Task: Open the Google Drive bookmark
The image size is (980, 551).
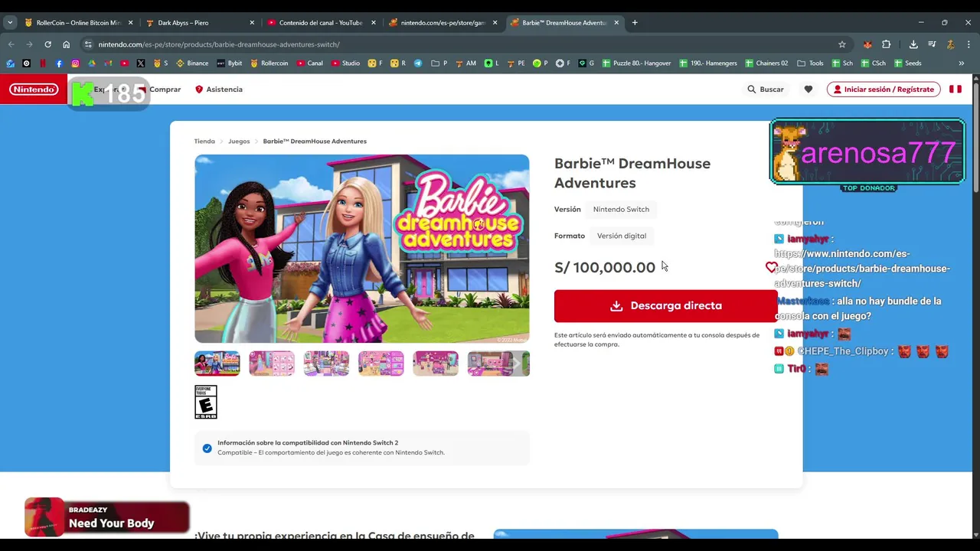Action: 92,64
